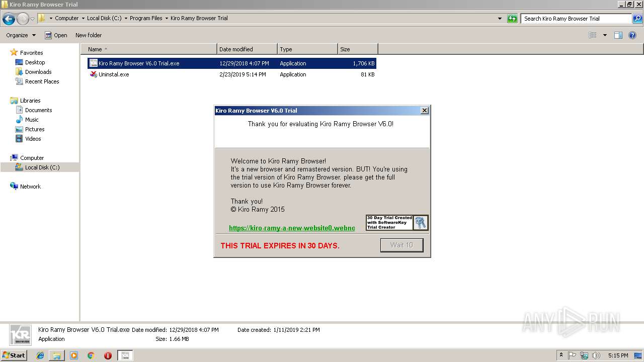The height and width of the screenshot is (362, 644).
Task: Click the Windows Start button
Action: tap(14, 355)
